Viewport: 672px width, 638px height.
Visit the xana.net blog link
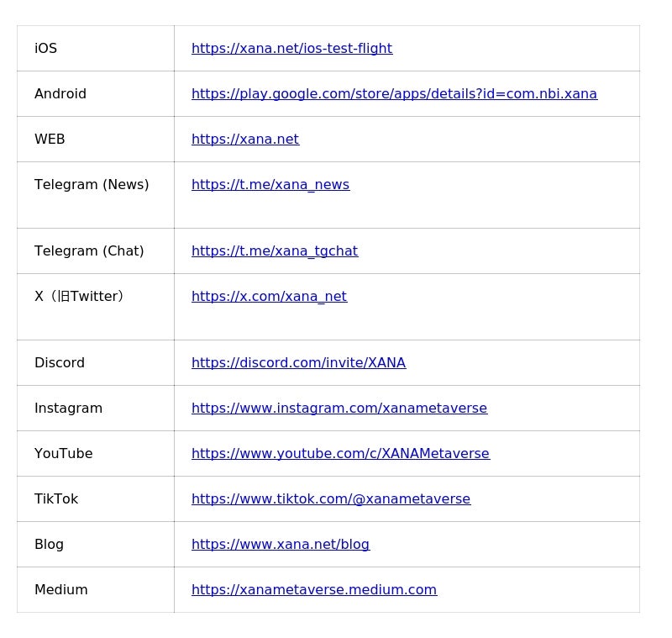281,545
